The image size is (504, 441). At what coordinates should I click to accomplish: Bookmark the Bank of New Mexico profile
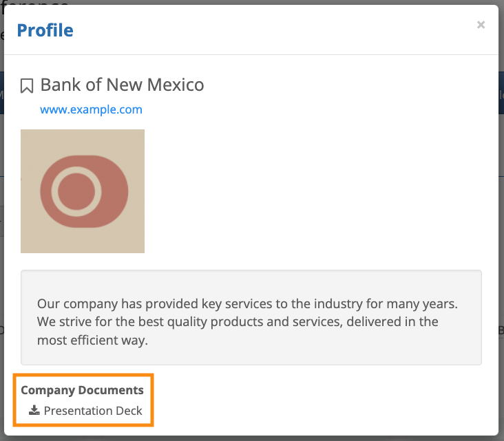coord(27,86)
